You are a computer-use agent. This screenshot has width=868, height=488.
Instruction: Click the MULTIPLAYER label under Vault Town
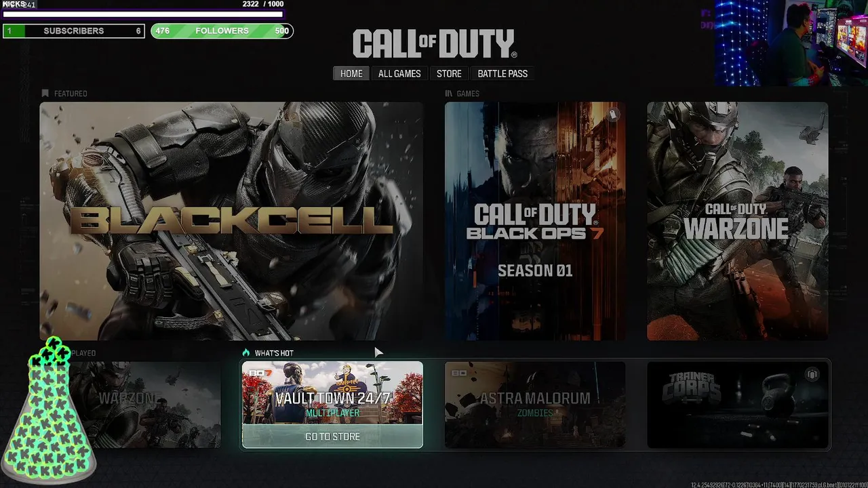332,413
